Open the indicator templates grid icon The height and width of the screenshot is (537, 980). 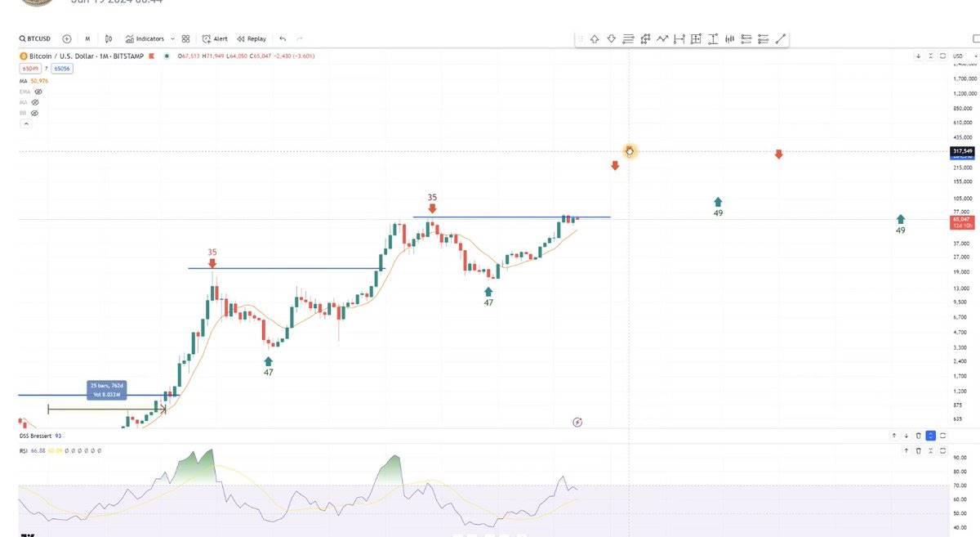click(x=186, y=38)
